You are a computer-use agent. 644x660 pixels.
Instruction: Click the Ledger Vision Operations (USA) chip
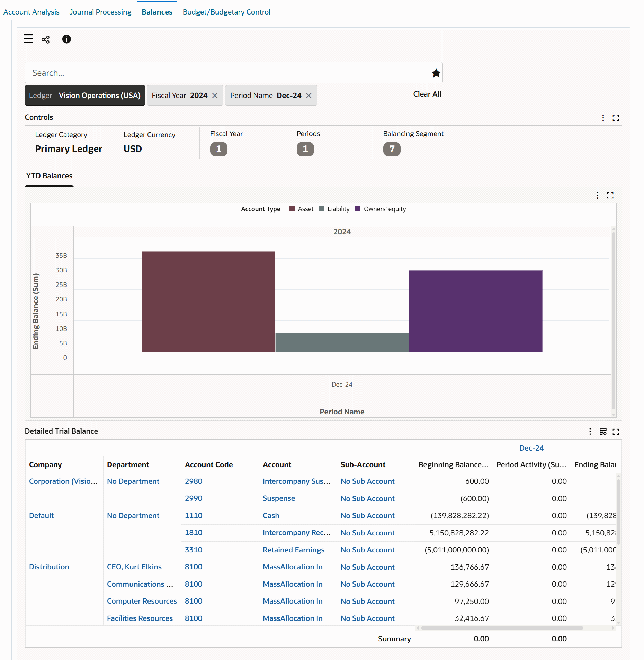85,96
